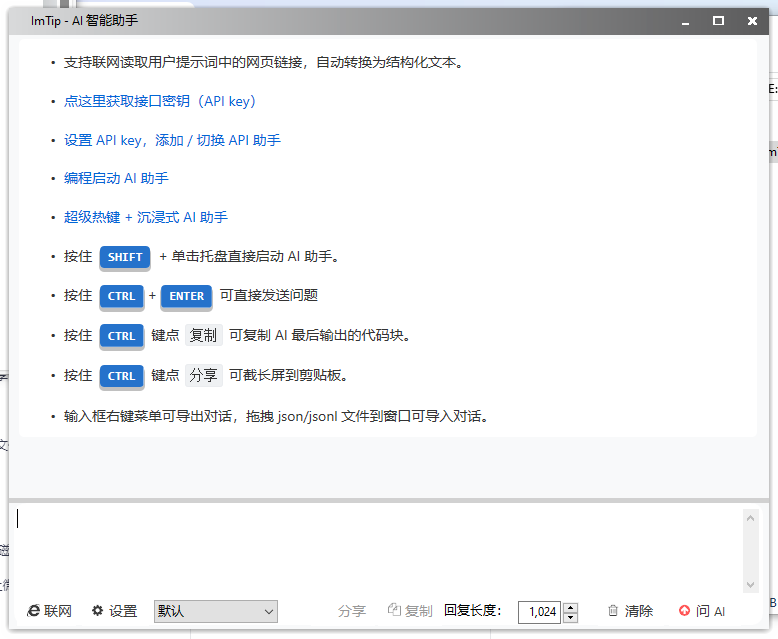
Task: Click the 回复长度 label
Action: [472, 610]
